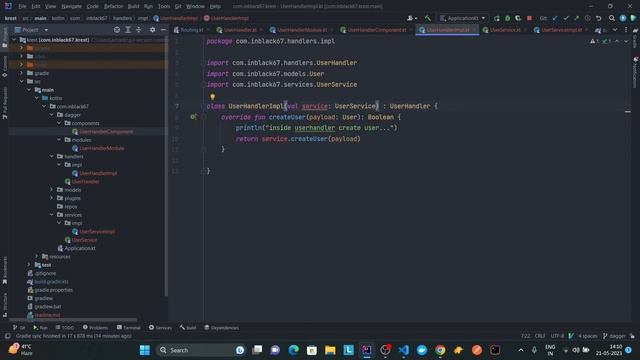Open the Services tool window button
Image resolution: width=640 pixels, height=360 pixels.
tap(160, 327)
